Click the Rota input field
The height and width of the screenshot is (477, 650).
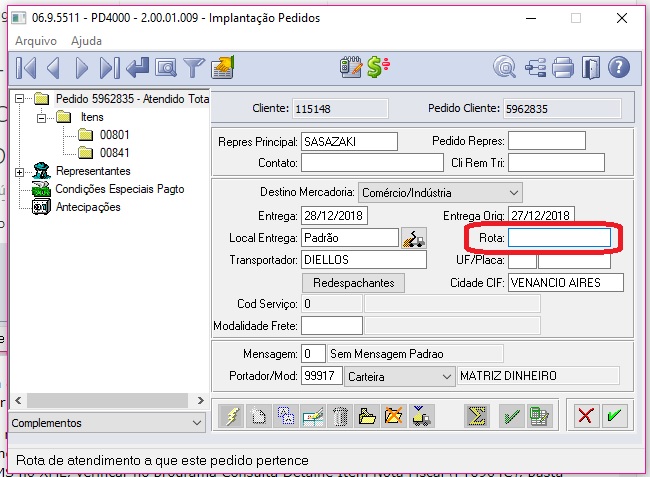(559, 238)
